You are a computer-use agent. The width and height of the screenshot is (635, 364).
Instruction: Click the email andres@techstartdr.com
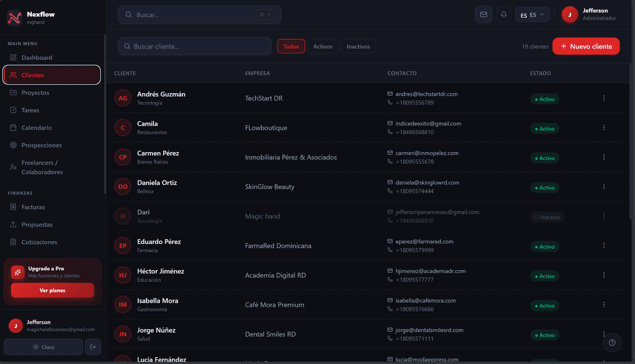pos(427,94)
